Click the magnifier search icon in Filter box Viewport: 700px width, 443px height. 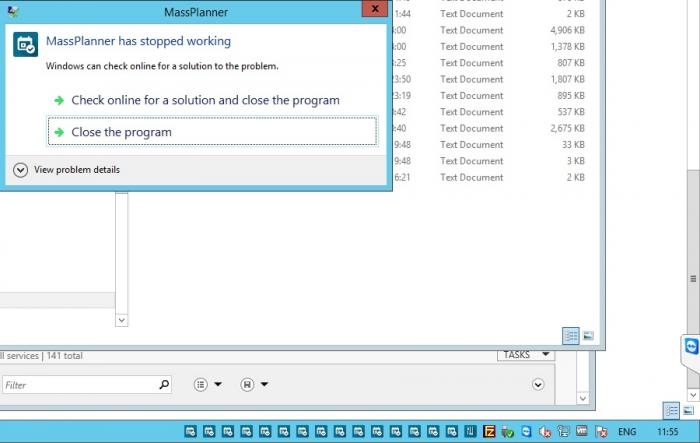coord(164,384)
